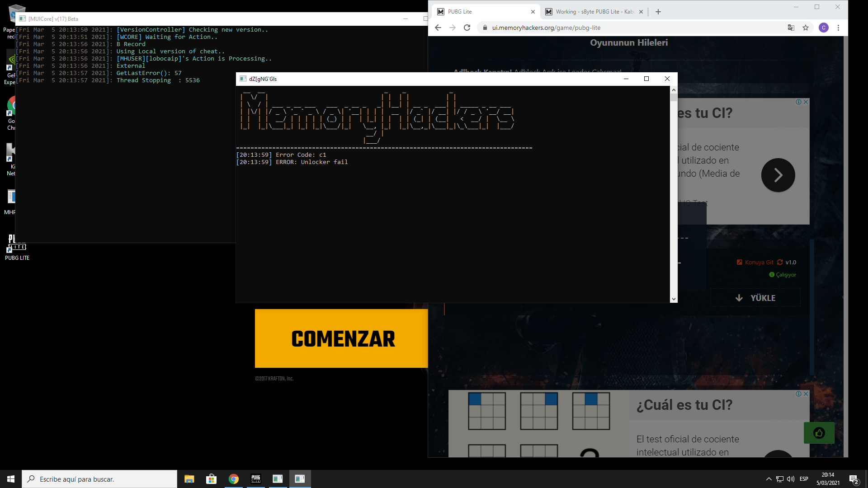The width and height of the screenshot is (868, 488).
Task: Switch to the PUBG Lite tab
Action: pyautogui.click(x=486, y=12)
